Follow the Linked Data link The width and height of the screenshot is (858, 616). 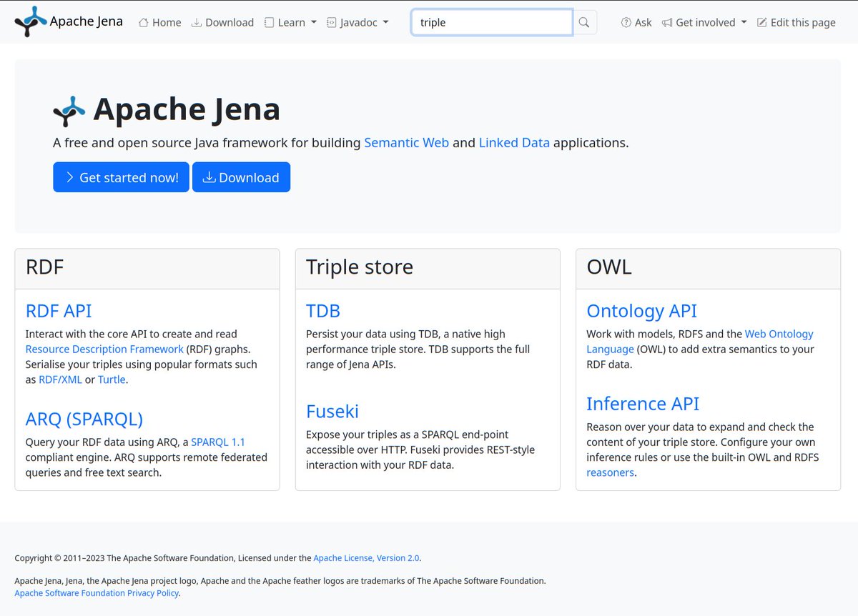point(514,142)
